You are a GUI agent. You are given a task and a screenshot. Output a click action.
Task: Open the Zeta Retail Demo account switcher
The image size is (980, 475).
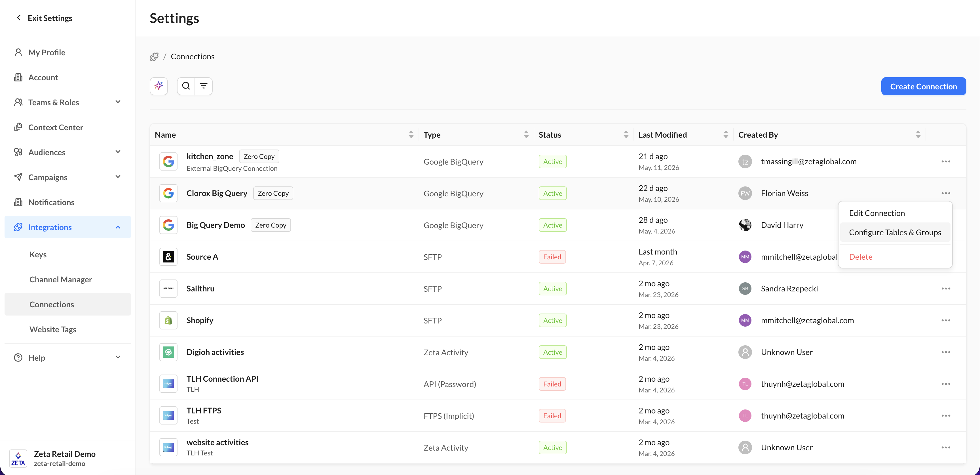click(68, 458)
